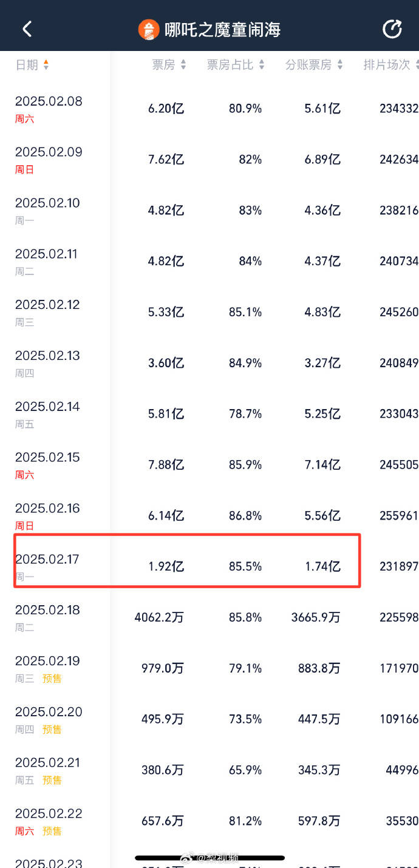Viewport: 419px width, 868px height.
Task: Tap the movie title 哪吒之魔童闹海
Action: [x=222, y=29]
